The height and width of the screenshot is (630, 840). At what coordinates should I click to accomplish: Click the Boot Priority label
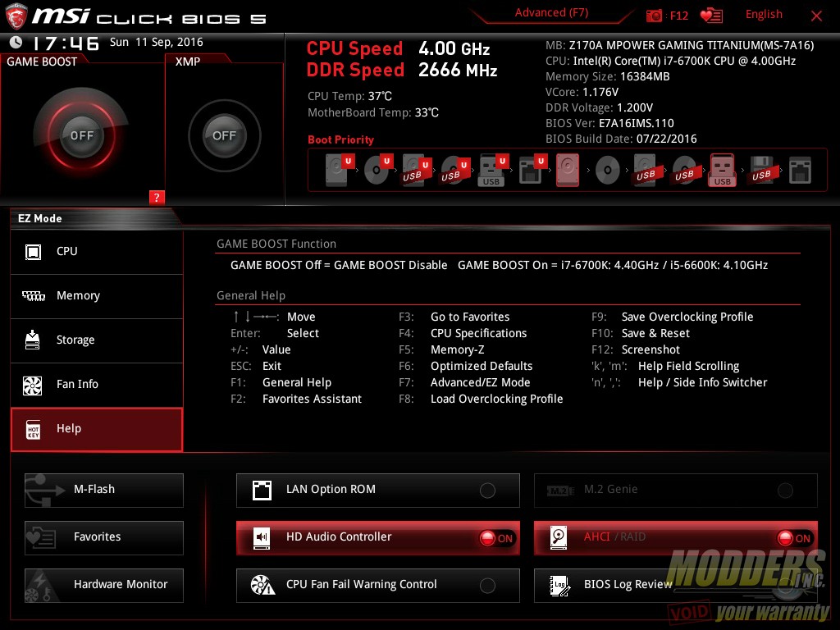[x=340, y=139]
